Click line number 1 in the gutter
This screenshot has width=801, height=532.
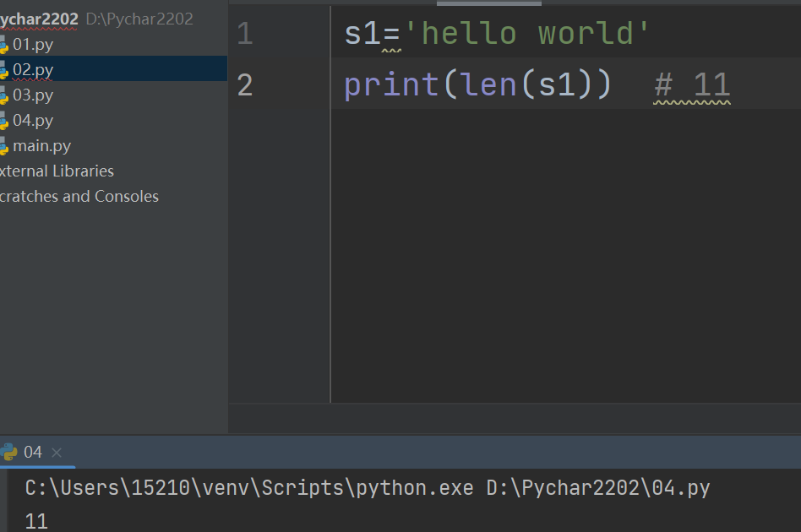click(245, 34)
